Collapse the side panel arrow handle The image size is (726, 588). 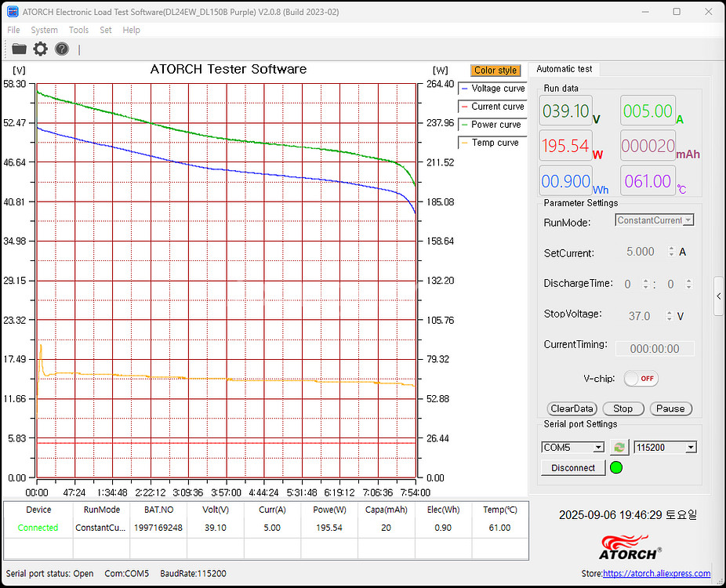[719, 296]
